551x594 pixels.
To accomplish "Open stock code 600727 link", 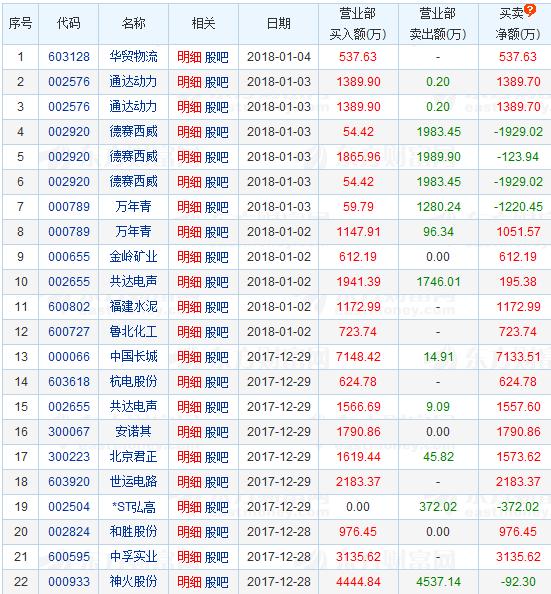I will pos(69,332).
